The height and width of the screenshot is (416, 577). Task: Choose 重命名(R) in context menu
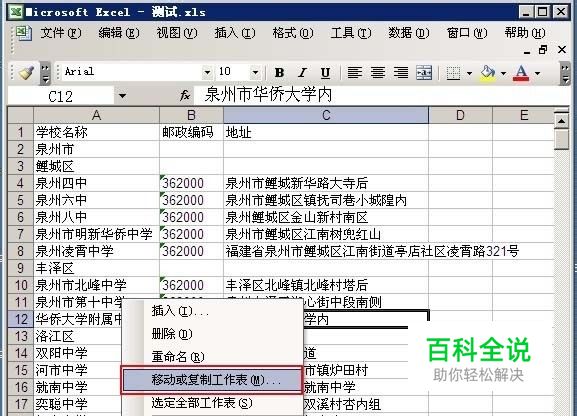[212, 357]
